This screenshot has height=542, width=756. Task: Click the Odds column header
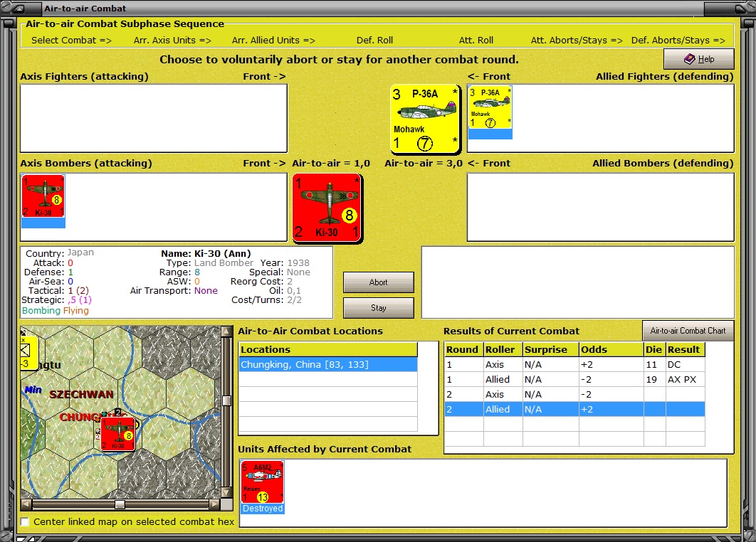(611, 349)
